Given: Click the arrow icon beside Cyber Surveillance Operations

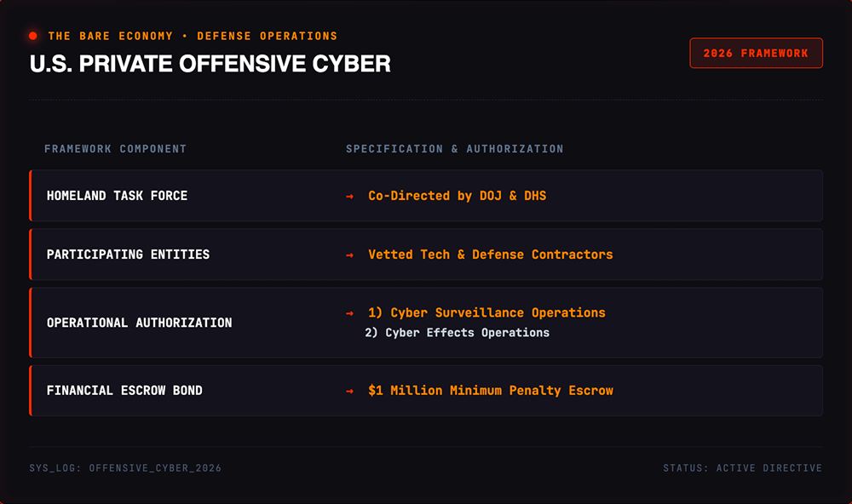Looking at the screenshot, I should point(349,312).
